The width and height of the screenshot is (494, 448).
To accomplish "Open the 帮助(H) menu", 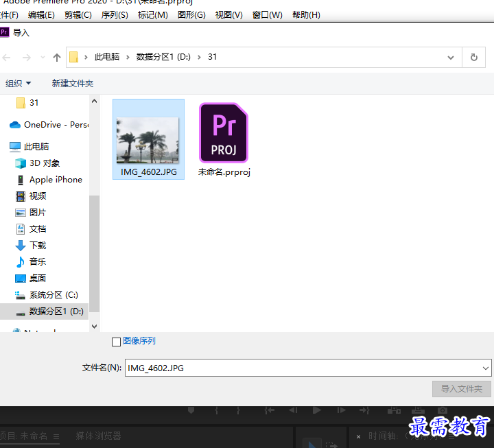I will [306, 15].
